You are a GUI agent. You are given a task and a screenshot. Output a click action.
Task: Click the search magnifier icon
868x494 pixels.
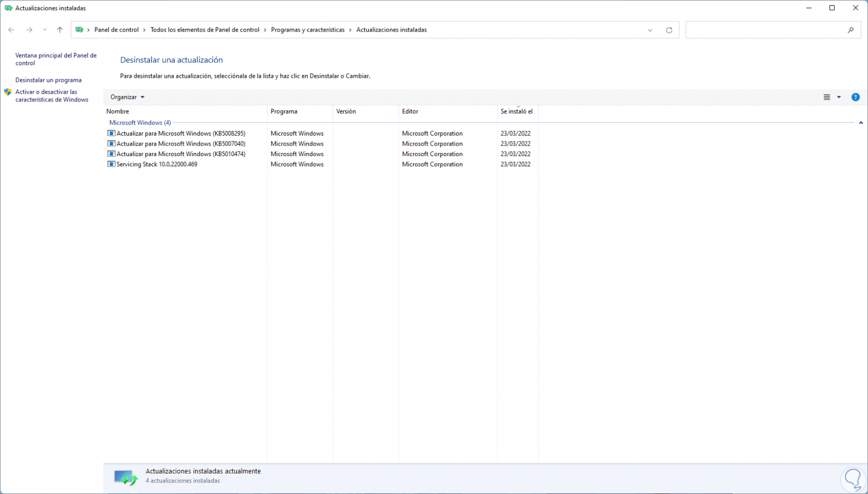[851, 30]
